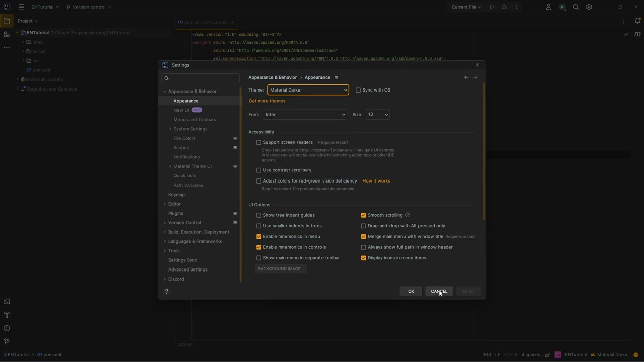Viewport: 644px width, 362px height.
Task: Open the New UI settings page
Action: click(181, 110)
